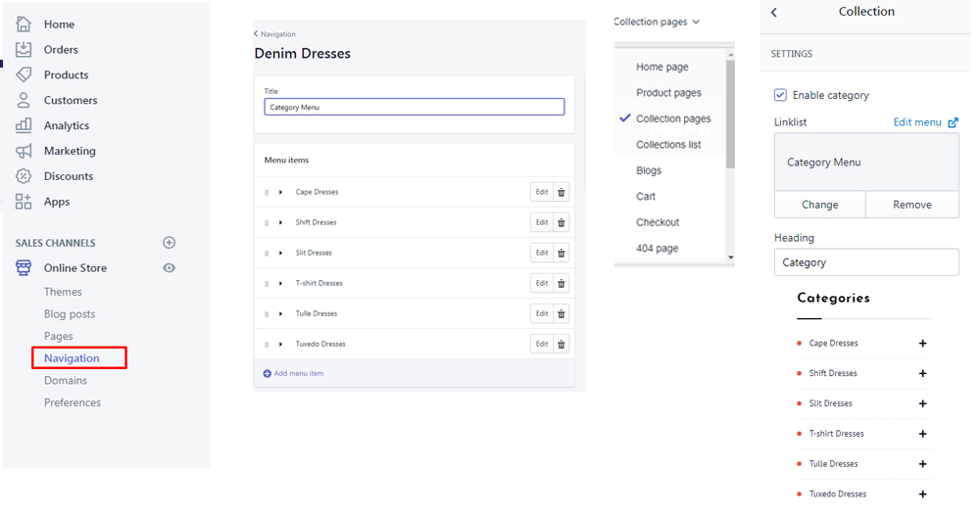Click the Marketing megaphone icon
This screenshot has width=980, height=516.
click(24, 151)
